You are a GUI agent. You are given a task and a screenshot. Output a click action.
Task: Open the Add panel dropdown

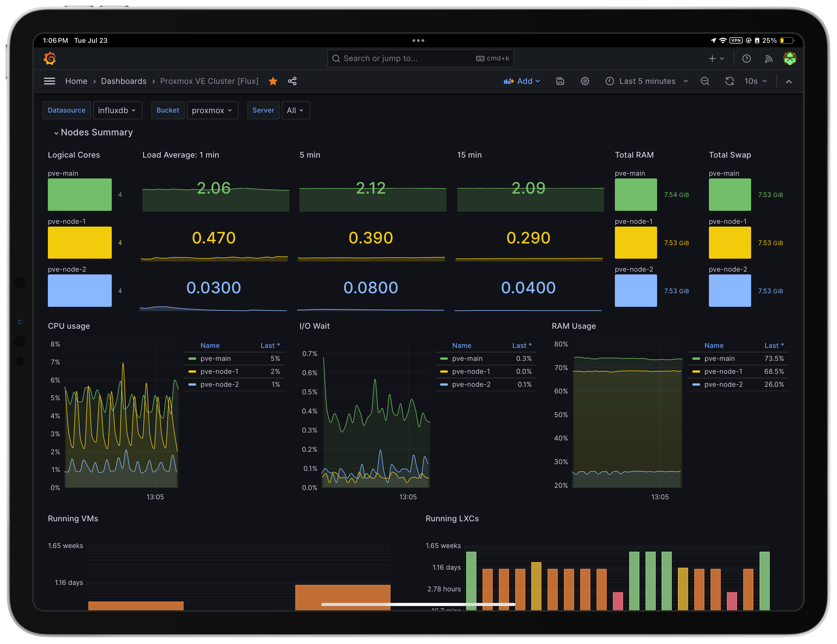[x=522, y=81]
